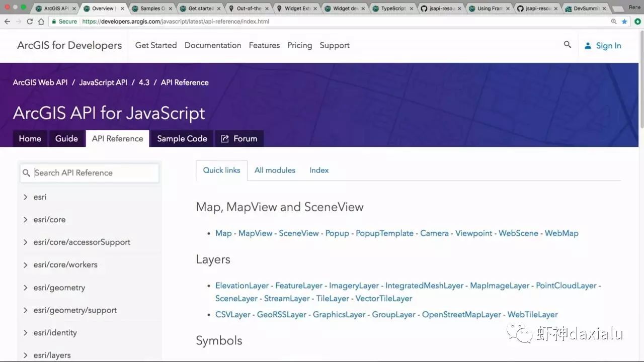The width and height of the screenshot is (644, 362).
Task: Switch to the Guide tab
Action: [66, 139]
